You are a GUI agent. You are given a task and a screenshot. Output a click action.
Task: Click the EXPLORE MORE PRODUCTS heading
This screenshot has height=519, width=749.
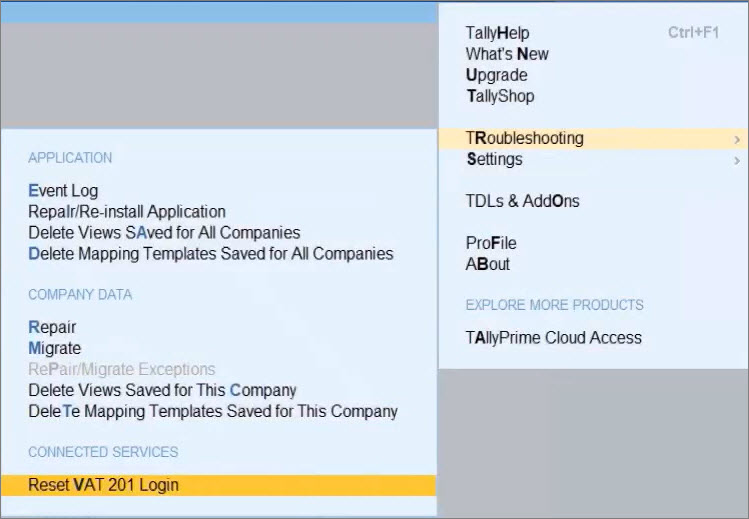(555, 305)
